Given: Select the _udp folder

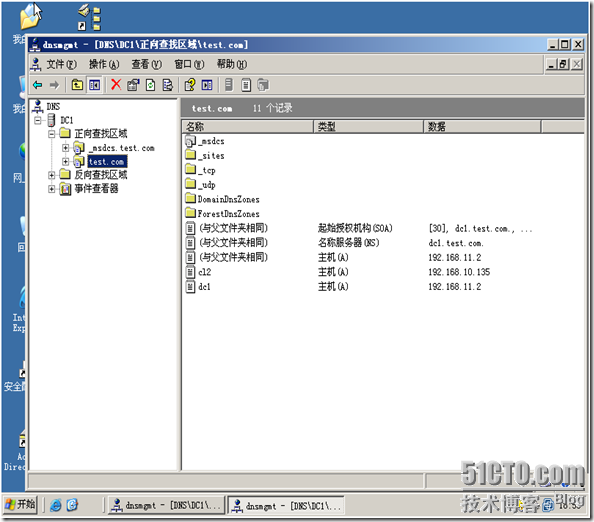Looking at the screenshot, I should [x=200, y=185].
